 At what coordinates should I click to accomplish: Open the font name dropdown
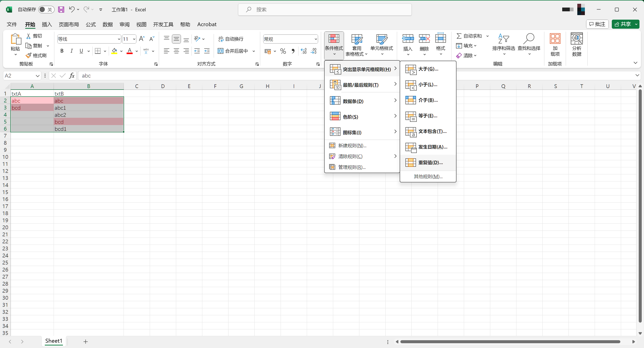(x=119, y=39)
